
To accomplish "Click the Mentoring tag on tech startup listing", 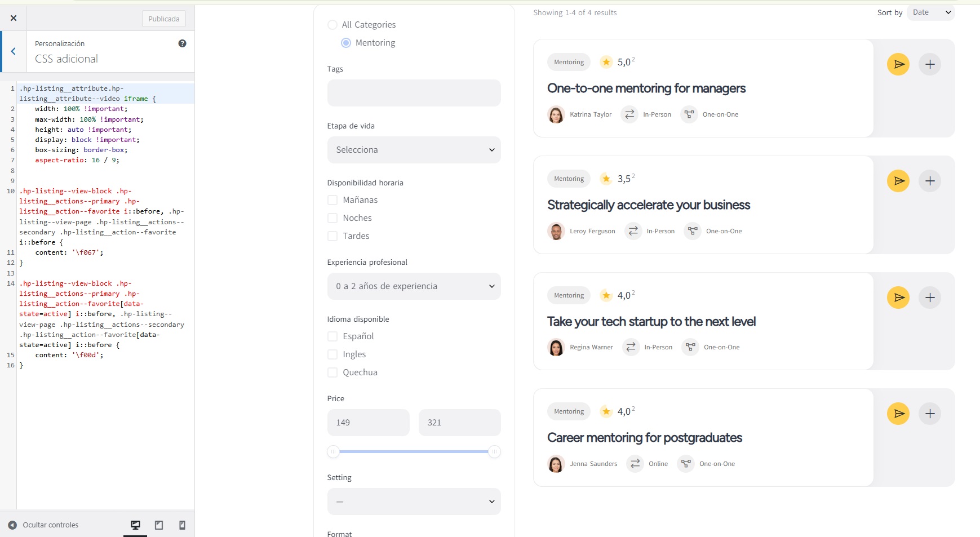I will point(569,295).
